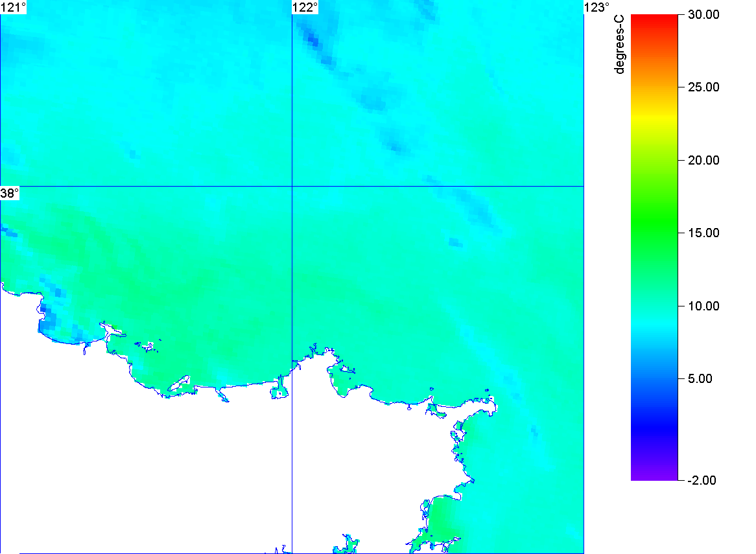This screenshot has width=756, height=554.
Task: Click the 10.00 colorbar tick value
Action: tap(703, 306)
